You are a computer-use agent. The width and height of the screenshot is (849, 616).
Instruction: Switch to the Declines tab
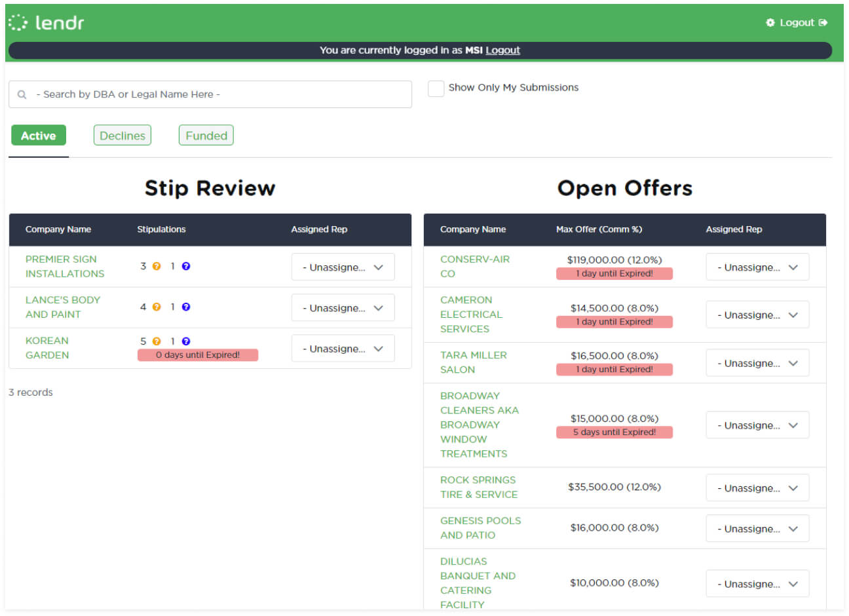click(122, 135)
